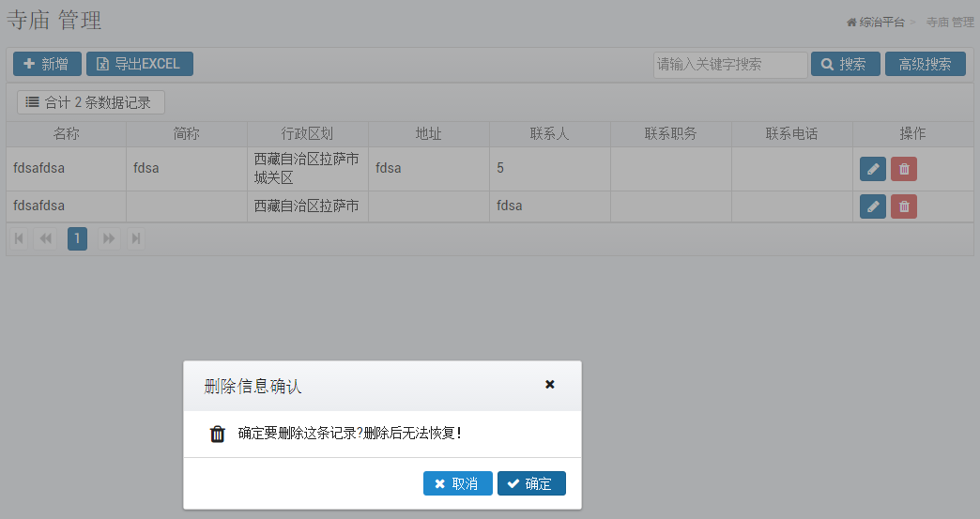Export data with 导出EXCEL button
Image resolution: width=980 pixels, height=519 pixels.
pyautogui.click(x=139, y=64)
